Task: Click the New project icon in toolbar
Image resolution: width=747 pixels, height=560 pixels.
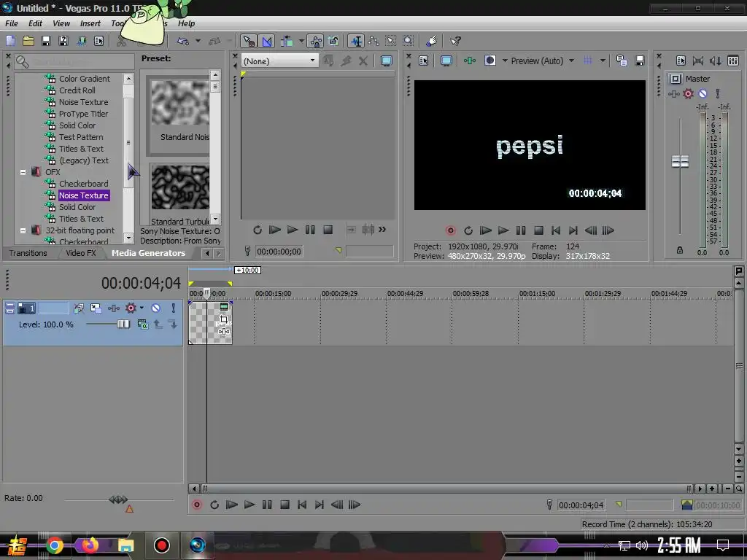Action: [x=10, y=41]
